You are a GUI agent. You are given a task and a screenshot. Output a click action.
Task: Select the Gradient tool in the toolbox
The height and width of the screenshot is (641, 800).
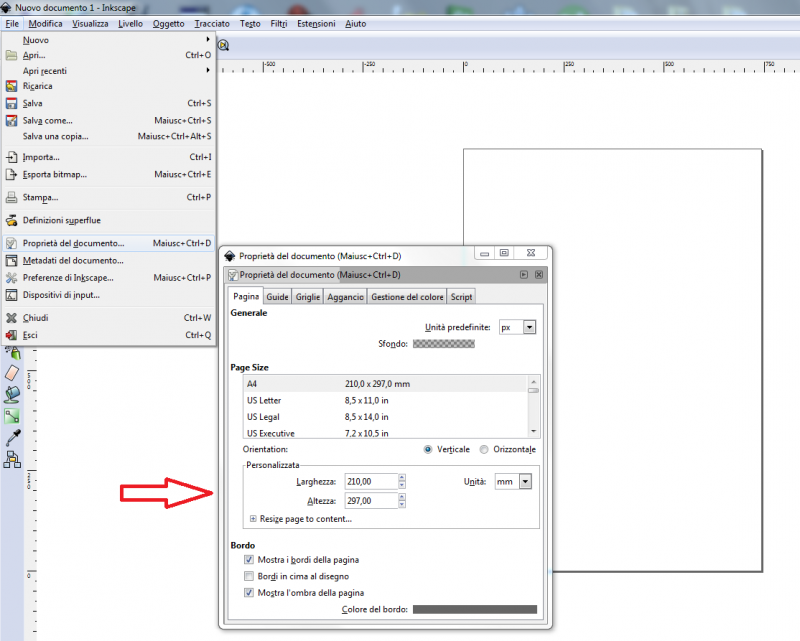12,415
